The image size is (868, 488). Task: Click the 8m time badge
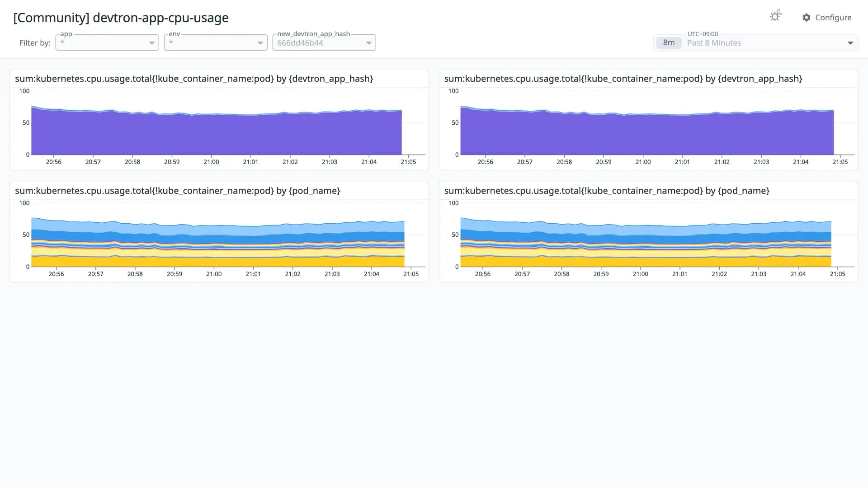[669, 43]
